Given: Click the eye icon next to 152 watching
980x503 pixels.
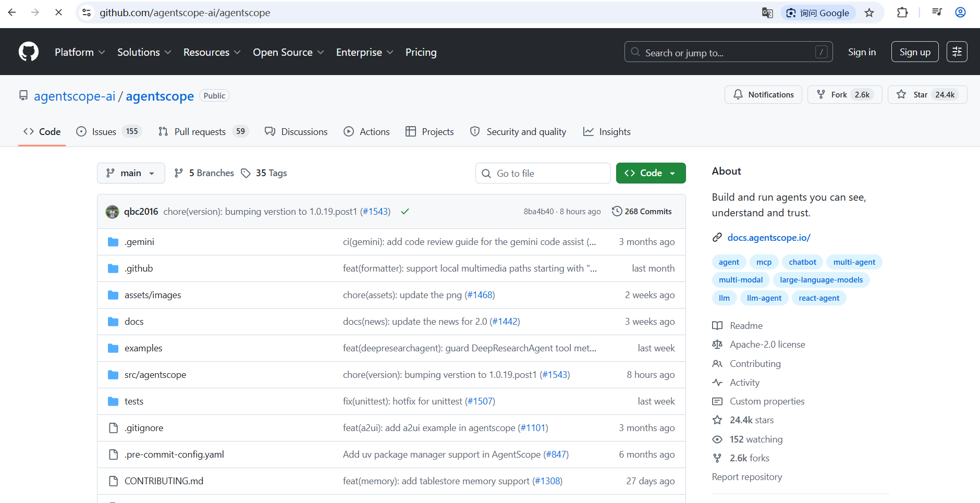Looking at the screenshot, I should pyautogui.click(x=717, y=439).
